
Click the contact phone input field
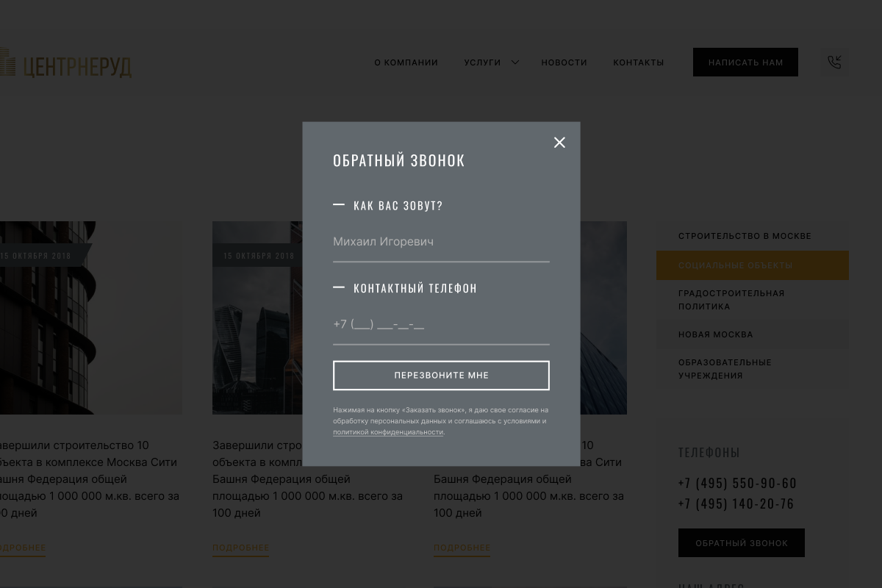point(441,324)
